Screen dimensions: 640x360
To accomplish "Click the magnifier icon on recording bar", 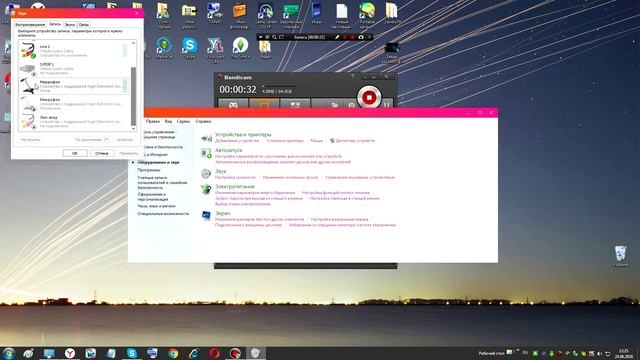I will (274, 37).
